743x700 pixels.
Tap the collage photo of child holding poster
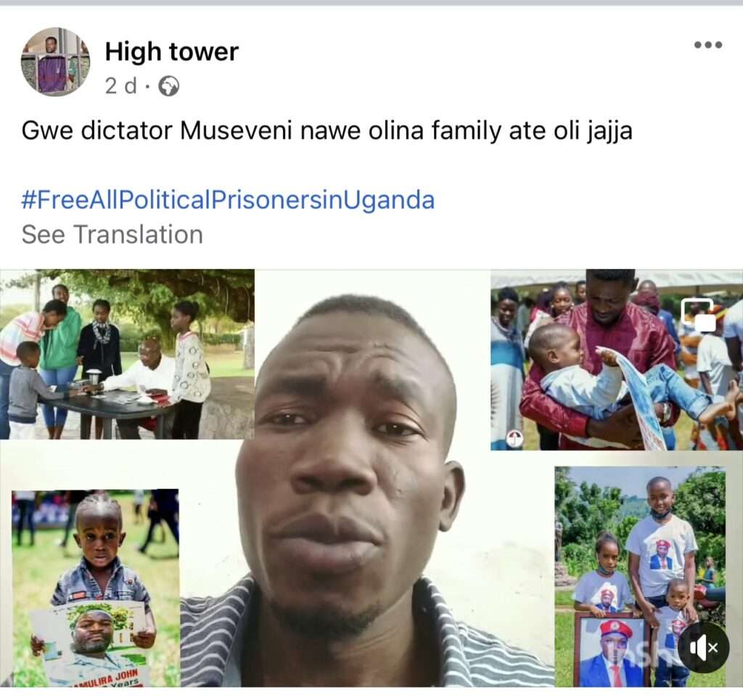click(95, 588)
